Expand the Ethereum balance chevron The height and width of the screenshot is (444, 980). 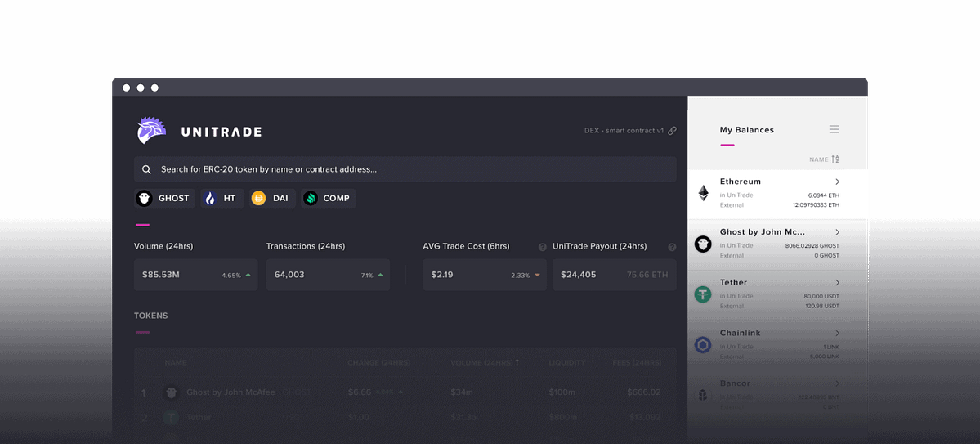click(838, 182)
